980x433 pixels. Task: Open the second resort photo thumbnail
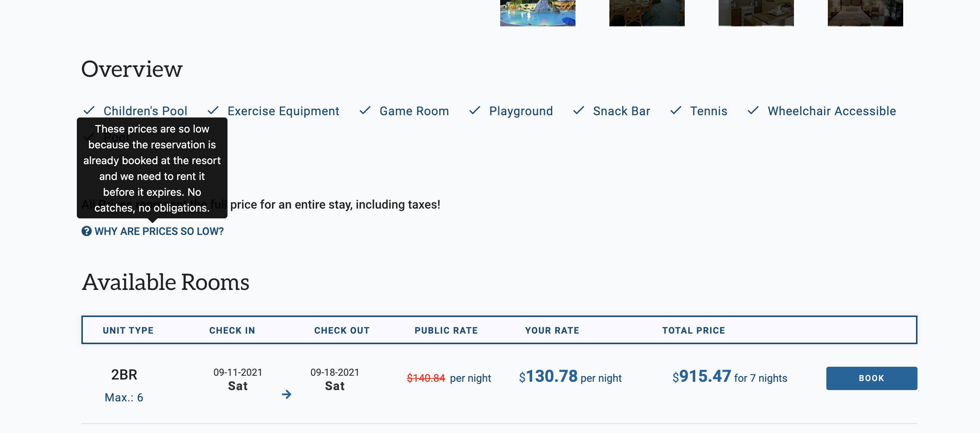646,13
